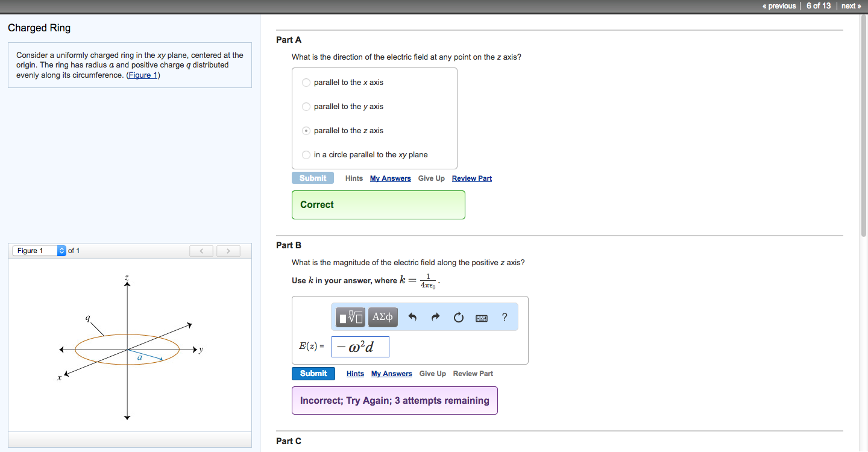Select 'parallel to the x axis' option
Image resolution: width=868 pixels, height=452 pixels.
306,82
